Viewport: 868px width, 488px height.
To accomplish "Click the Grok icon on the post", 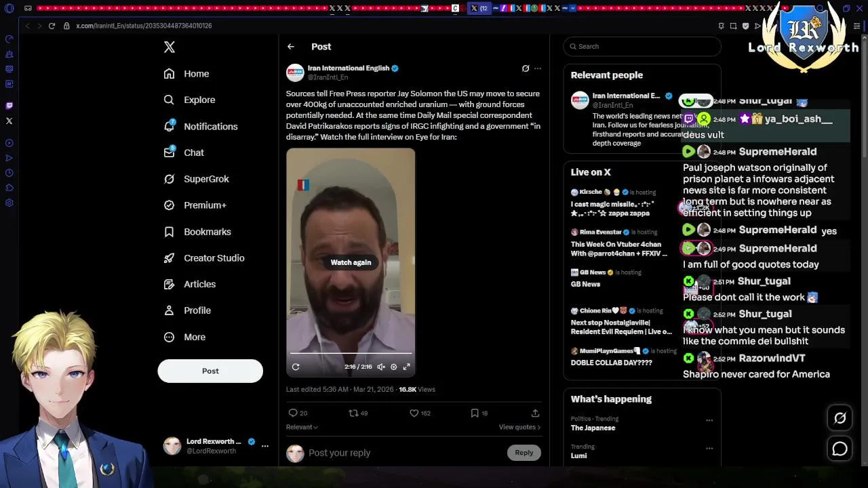I will pyautogui.click(x=526, y=68).
